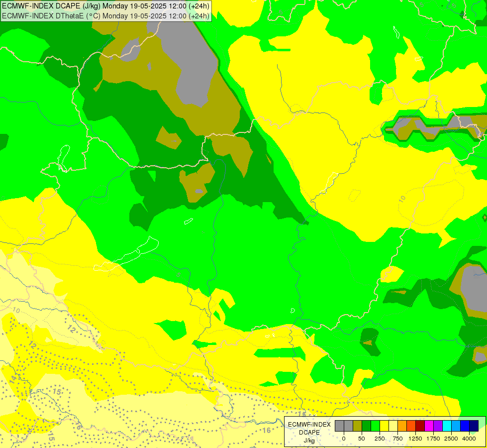
Task: Click the gray legend swatch left of 0 tick
Action: pos(339,426)
